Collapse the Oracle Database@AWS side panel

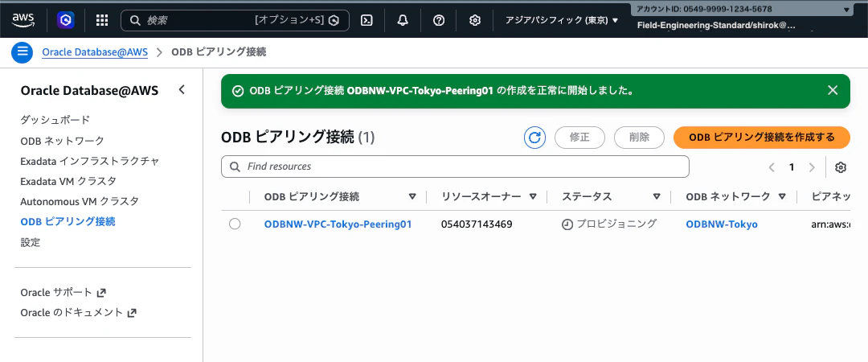pos(182,89)
